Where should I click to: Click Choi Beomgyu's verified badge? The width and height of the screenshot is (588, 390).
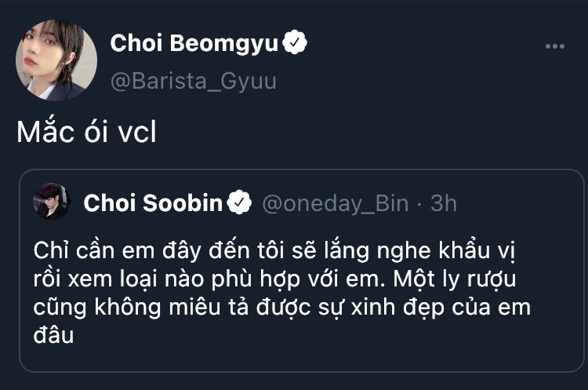(295, 44)
